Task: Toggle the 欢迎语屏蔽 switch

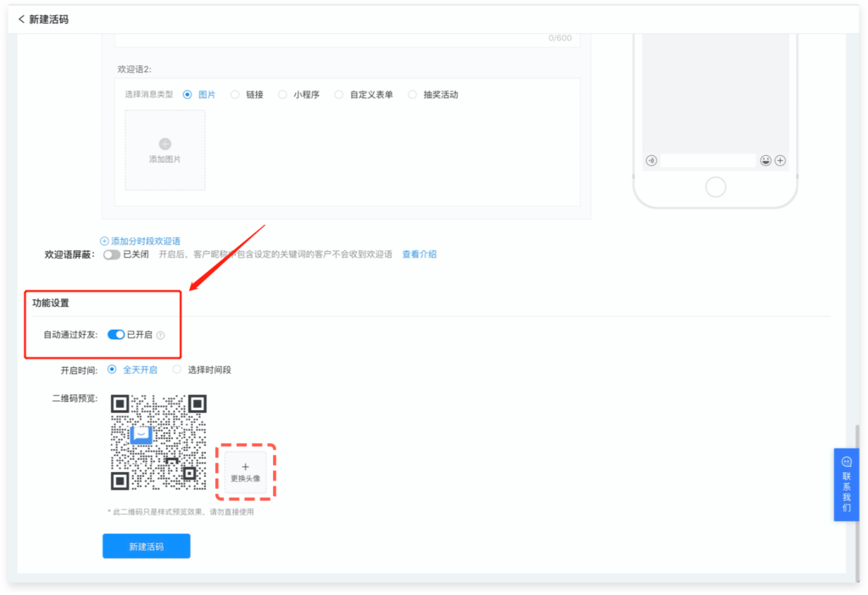Action: tap(112, 254)
